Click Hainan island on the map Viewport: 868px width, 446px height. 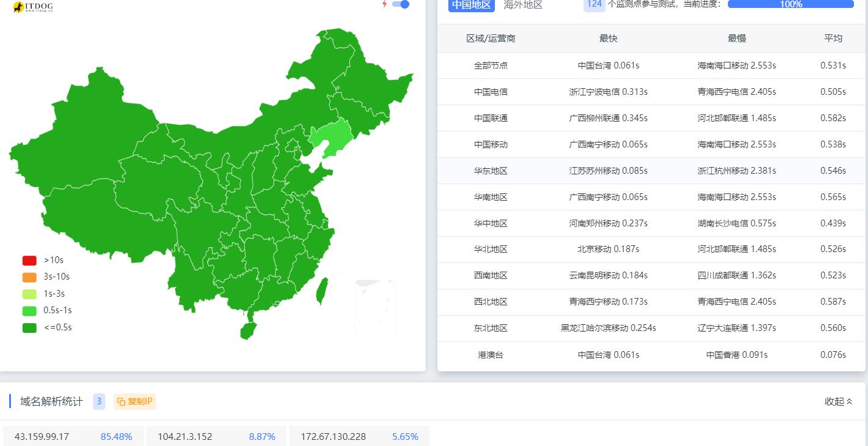pyautogui.click(x=248, y=331)
